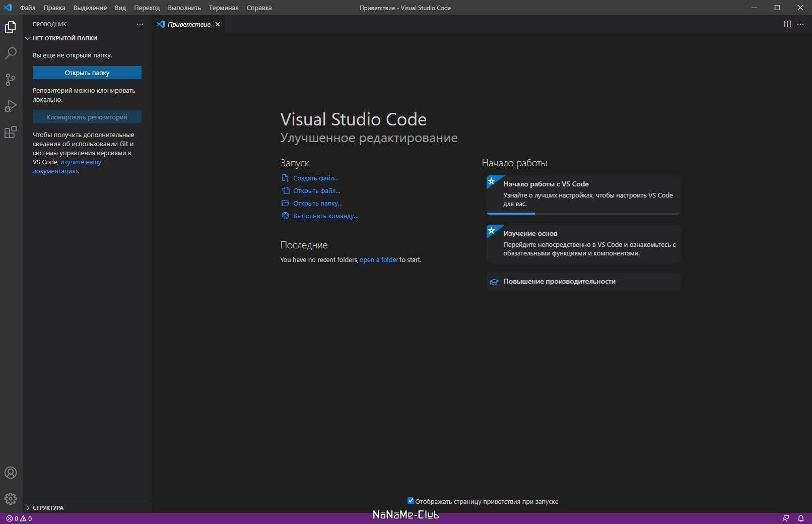Viewport: 812px width, 524px height.
Task: Open the Вид menu
Action: pyautogui.click(x=120, y=8)
